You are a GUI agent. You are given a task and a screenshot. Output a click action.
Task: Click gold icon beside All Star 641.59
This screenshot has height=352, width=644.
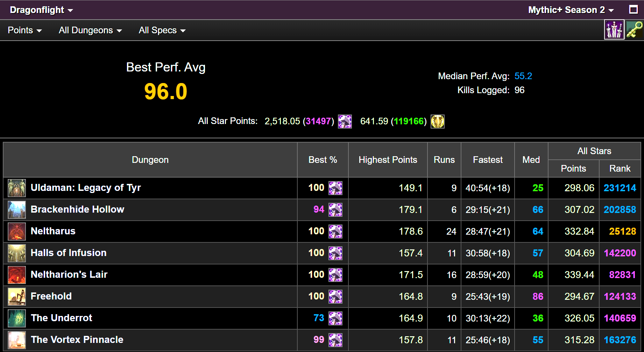(x=437, y=122)
